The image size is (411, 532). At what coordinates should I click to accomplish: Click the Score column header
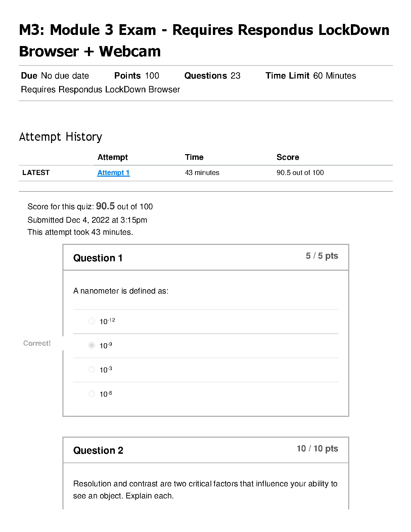pos(288,157)
